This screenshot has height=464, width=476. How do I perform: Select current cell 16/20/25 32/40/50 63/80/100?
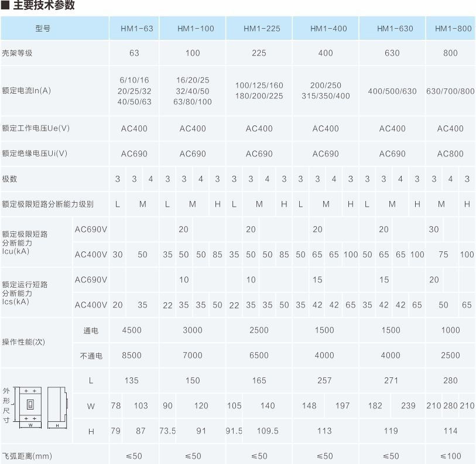click(193, 91)
